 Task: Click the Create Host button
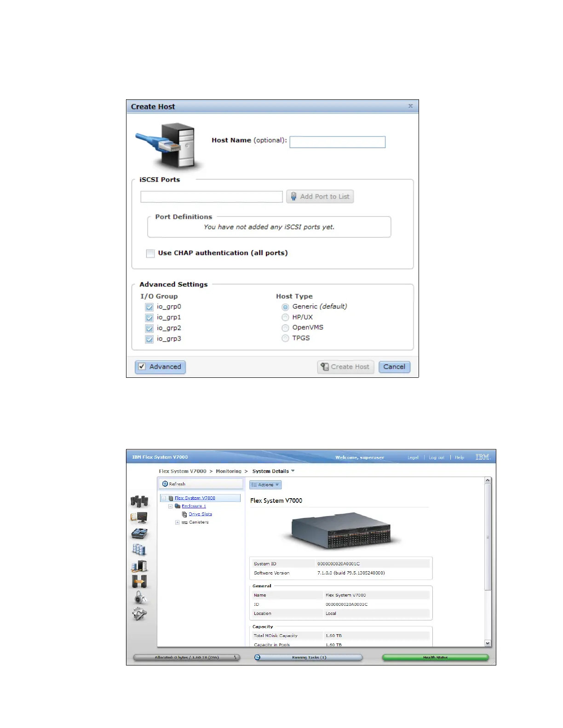click(345, 367)
